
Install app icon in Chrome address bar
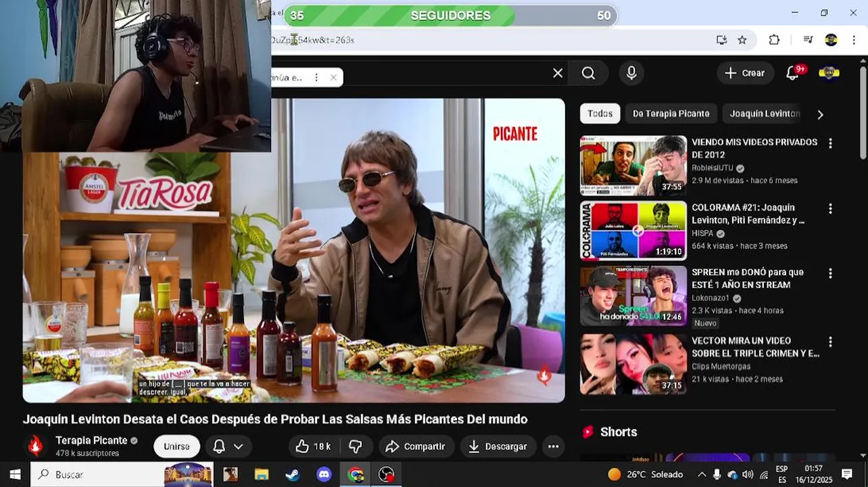(721, 40)
